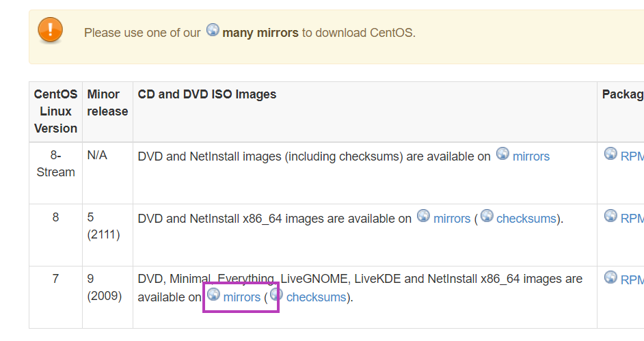
Task: Click the '5 (2111)' minor release cell
Action: tap(107, 235)
